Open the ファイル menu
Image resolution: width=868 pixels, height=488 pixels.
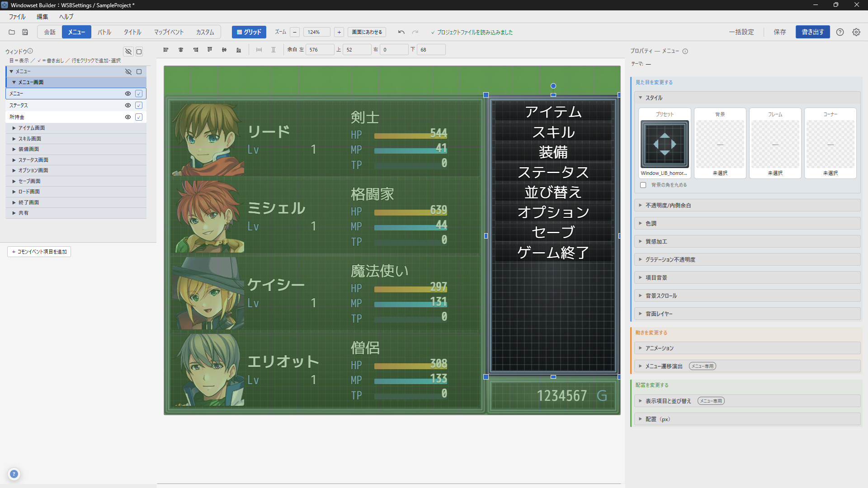click(x=17, y=17)
